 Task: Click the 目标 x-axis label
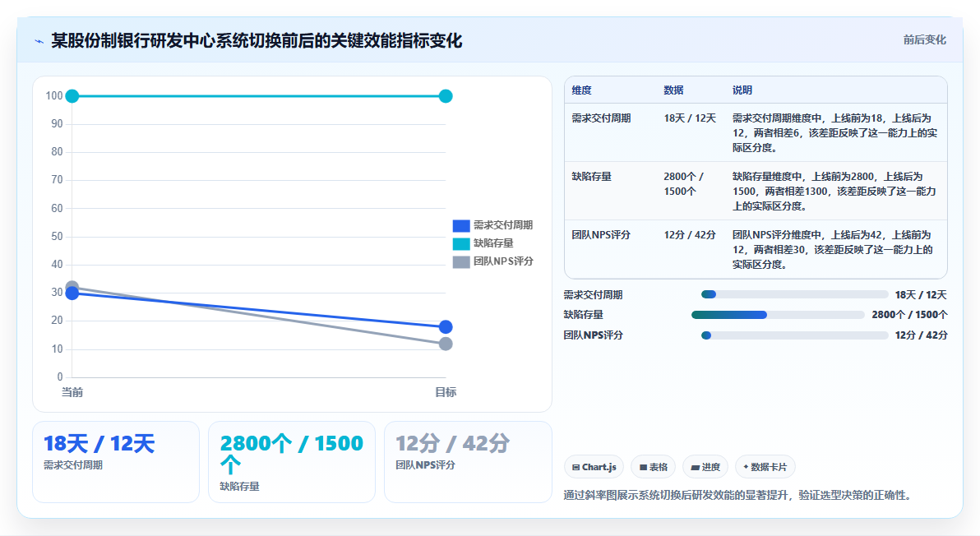point(446,392)
